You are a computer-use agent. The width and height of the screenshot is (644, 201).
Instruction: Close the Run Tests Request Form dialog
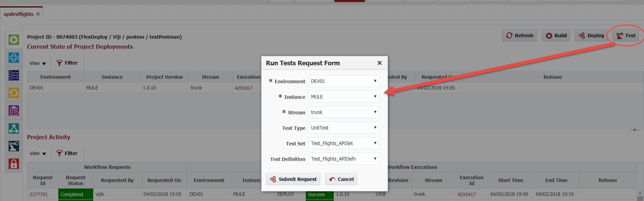tap(379, 63)
